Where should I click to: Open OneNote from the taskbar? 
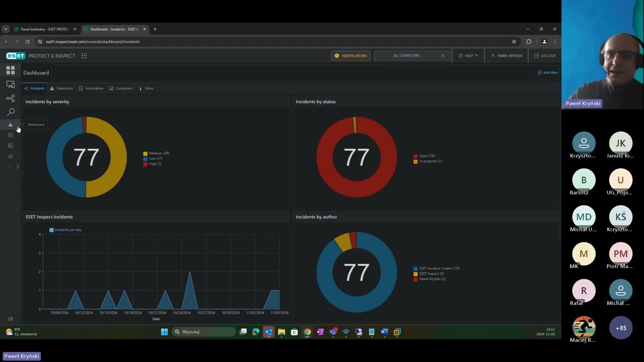click(320, 332)
